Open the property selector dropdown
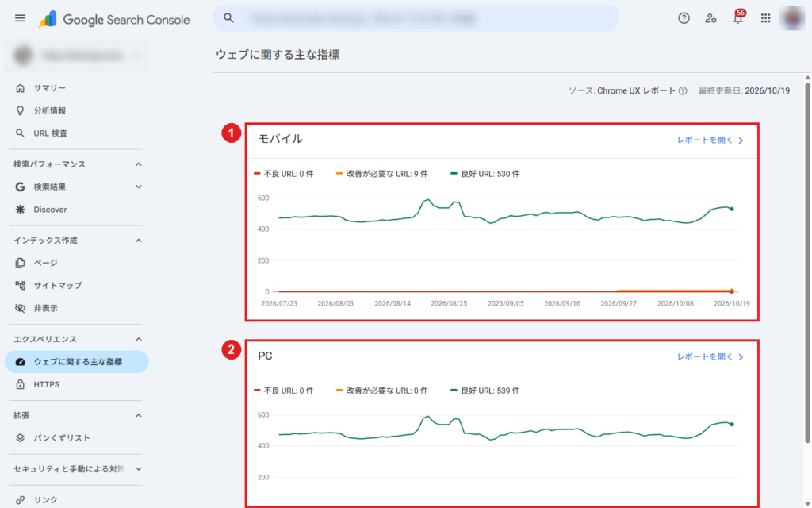The height and width of the screenshot is (508, 812). pyautogui.click(x=77, y=55)
